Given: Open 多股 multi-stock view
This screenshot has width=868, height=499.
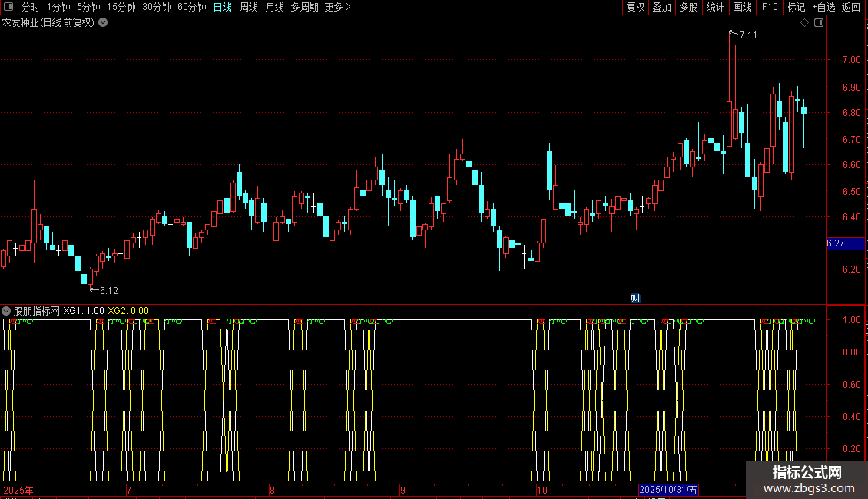Looking at the screenshot, I should point(689,7).
